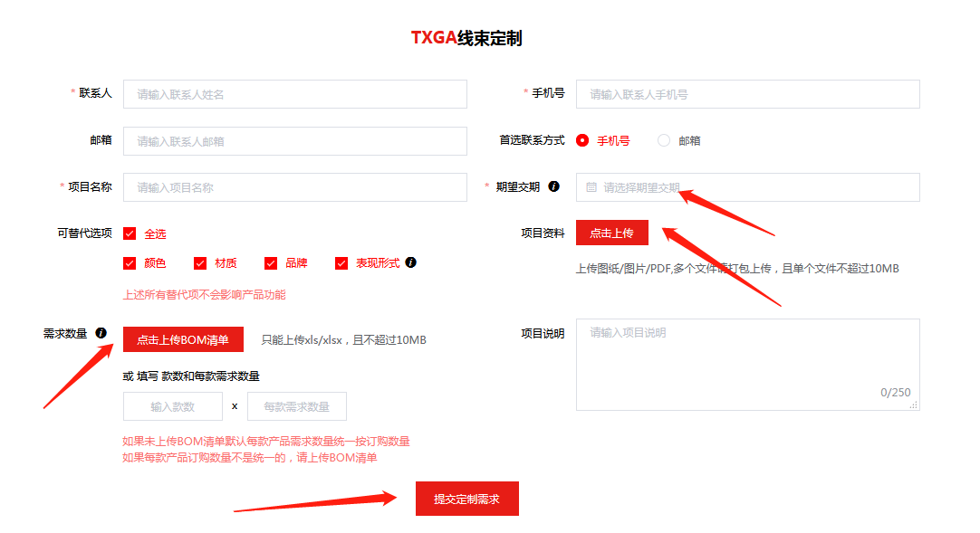
Task: Click the 请上传BOM清单 warning line
Action: tap(250, 458)
